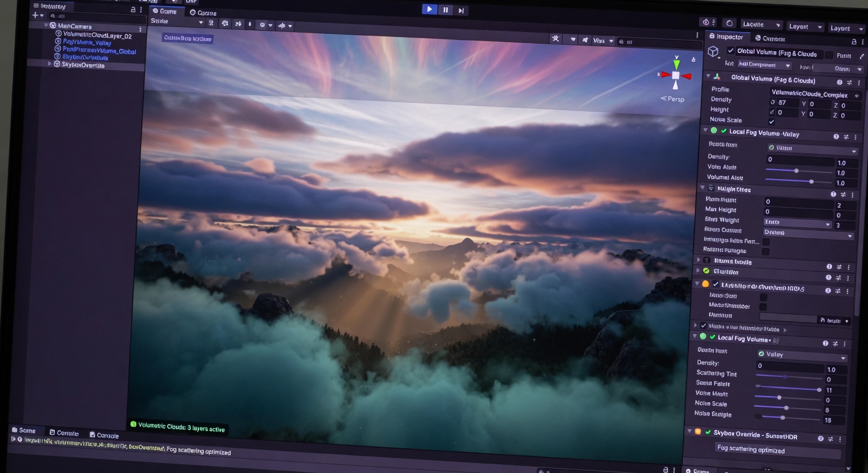
Task: Click the plus add-object button in Hierarchy
Action: [35, 15]
